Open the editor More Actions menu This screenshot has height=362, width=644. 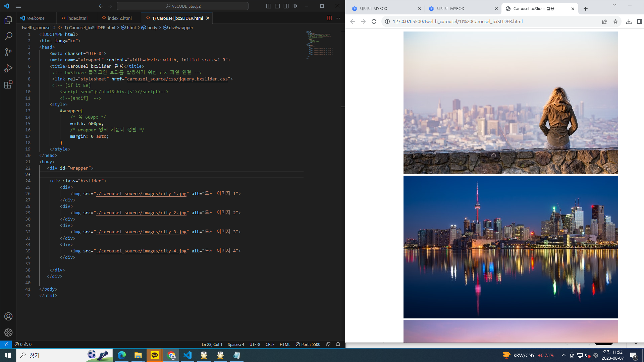(x=338, y=18)
